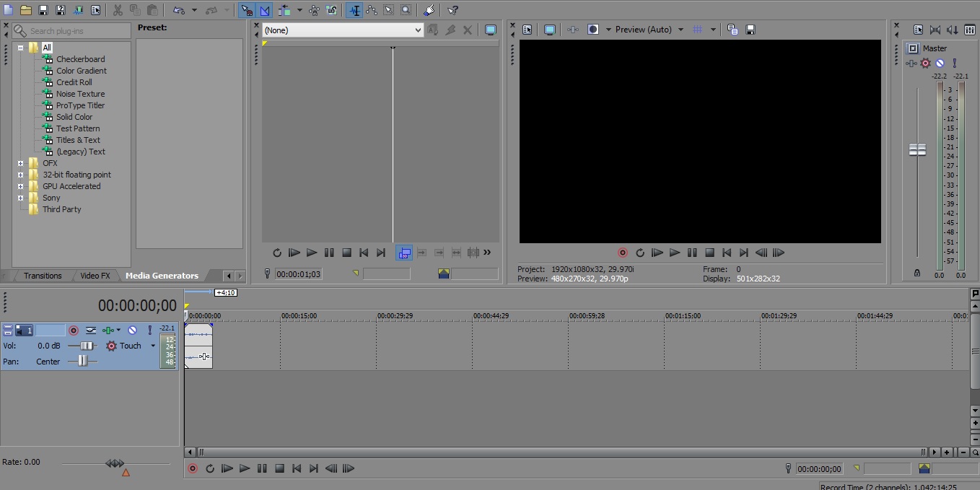Select the Envelope Edit tool

(x=372, y=10)
